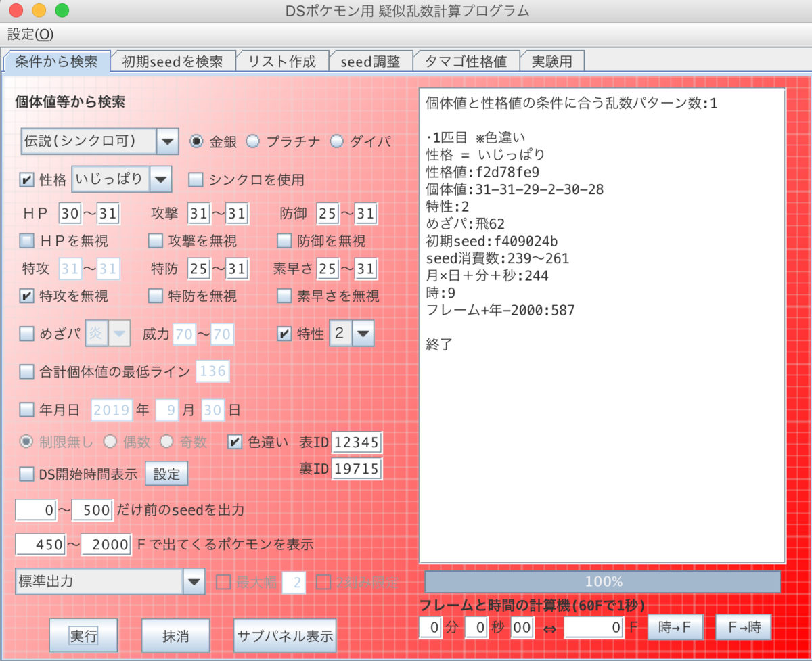Click the 設定 button beside DS開始時間表示

[166, 474]
